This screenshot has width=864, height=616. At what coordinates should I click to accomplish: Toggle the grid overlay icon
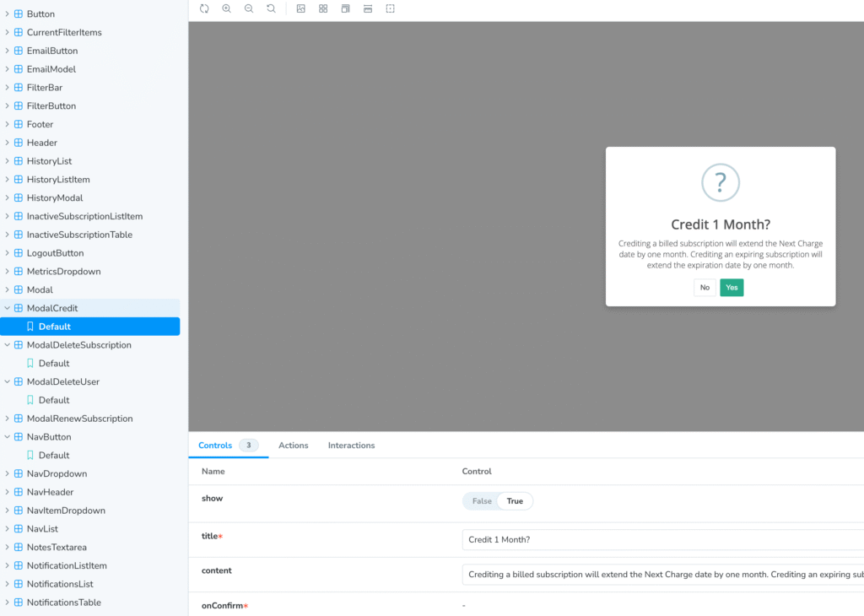click(x=323, y=8)
